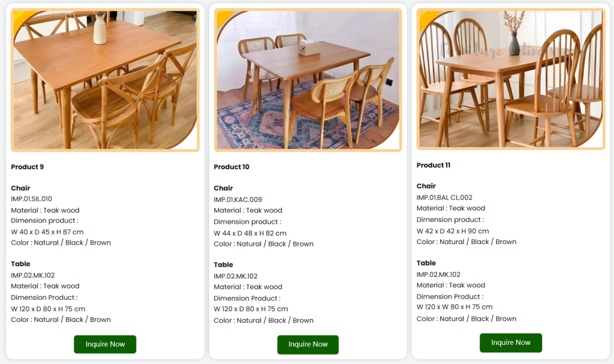Click the Table heading in Product 9 card

tap(20, 264)
